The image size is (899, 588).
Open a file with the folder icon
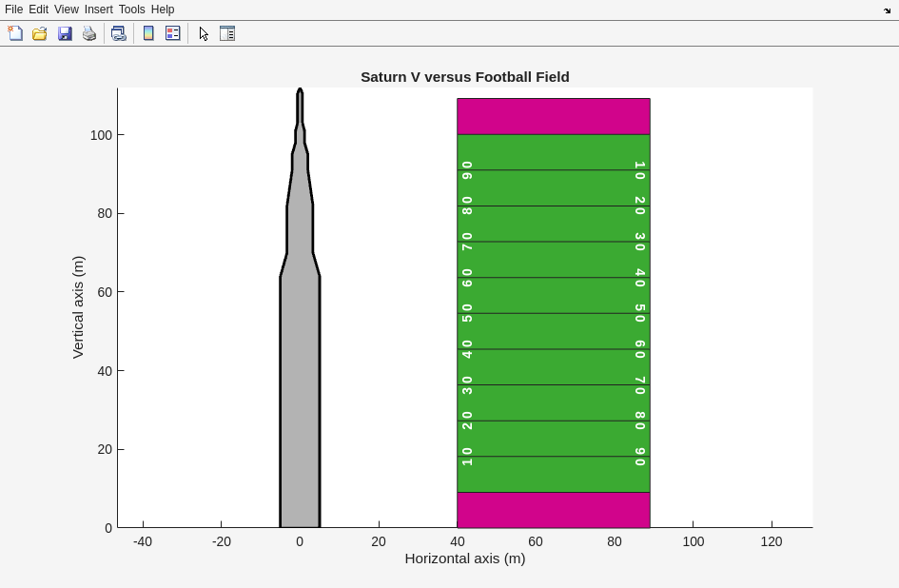40,33
